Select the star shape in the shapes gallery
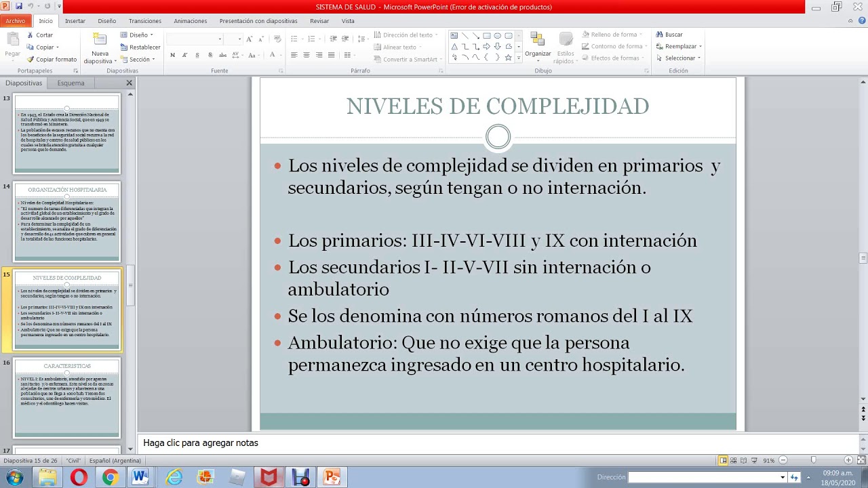The height and width of the screenshot is (488, 868). 508,58
